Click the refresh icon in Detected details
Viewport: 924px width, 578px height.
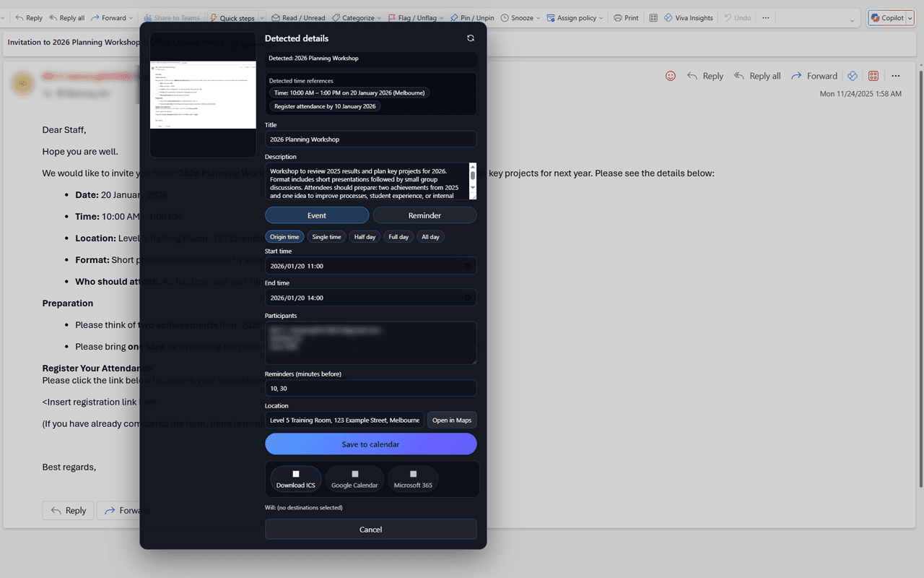[471, 38]
